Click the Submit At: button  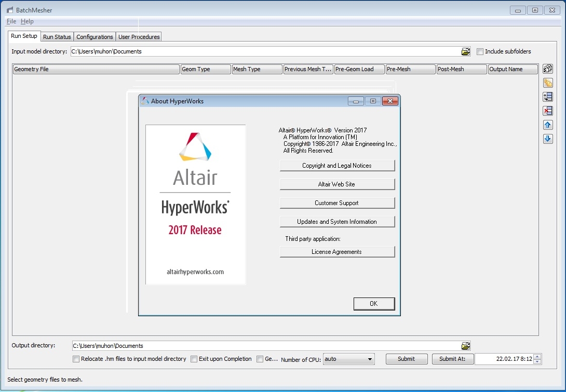point(453,359)
